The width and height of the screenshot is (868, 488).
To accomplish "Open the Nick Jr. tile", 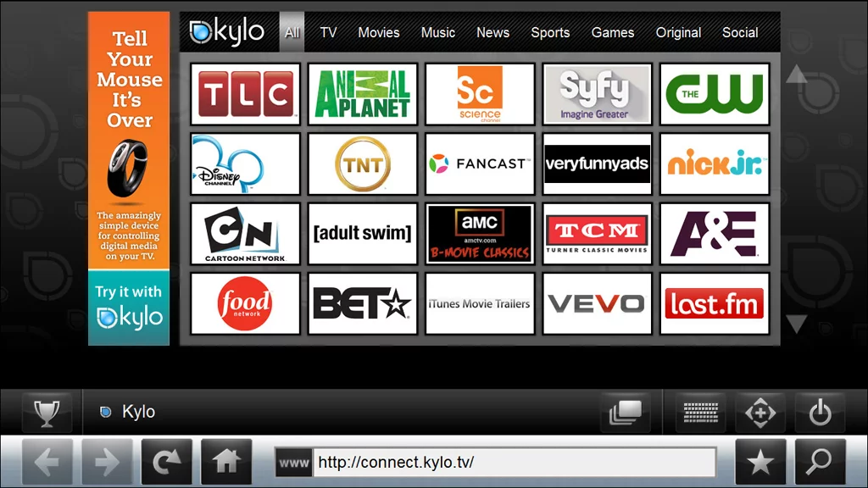I will [x=715, y=164].
